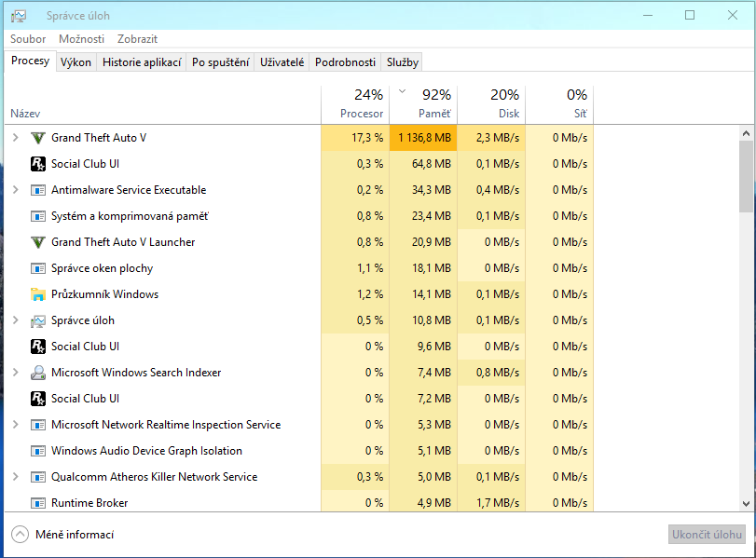Click the Průzkumník Windows folder icon
This screenshot has height=558, width=756.
pyautogui.click(x=38, y=294)
